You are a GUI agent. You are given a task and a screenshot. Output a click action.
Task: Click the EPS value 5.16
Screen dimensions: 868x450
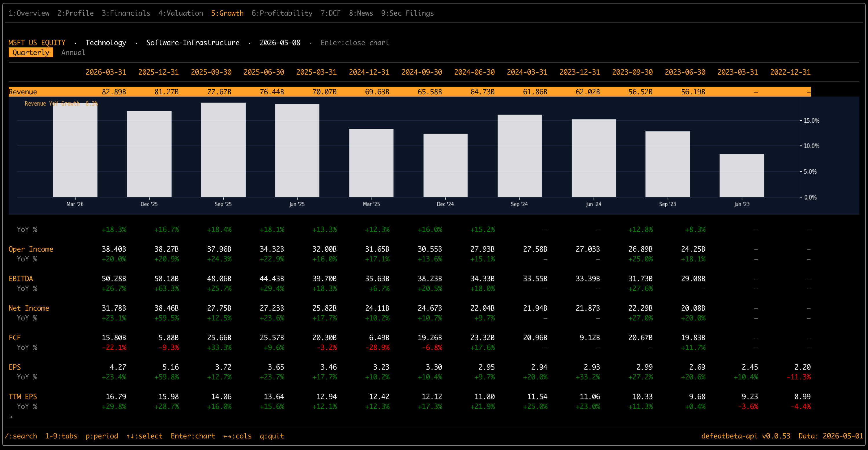(x=170, y=367)
